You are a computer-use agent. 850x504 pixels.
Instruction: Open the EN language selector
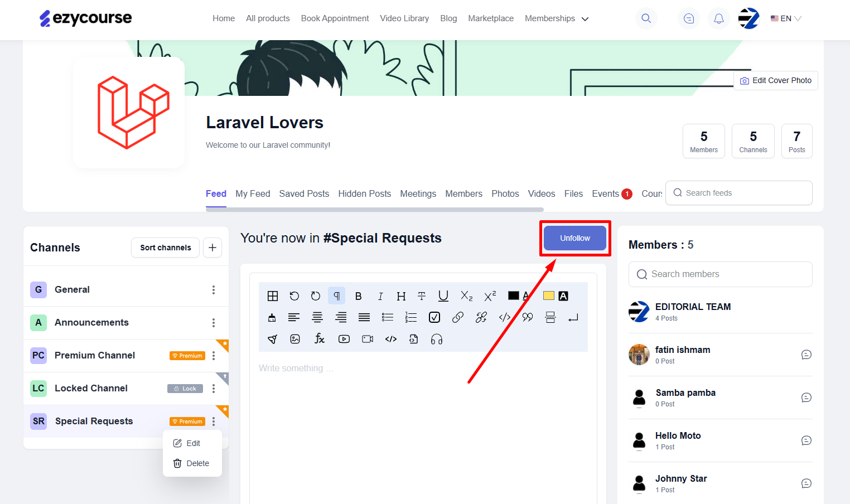click(x=786, y=18)
